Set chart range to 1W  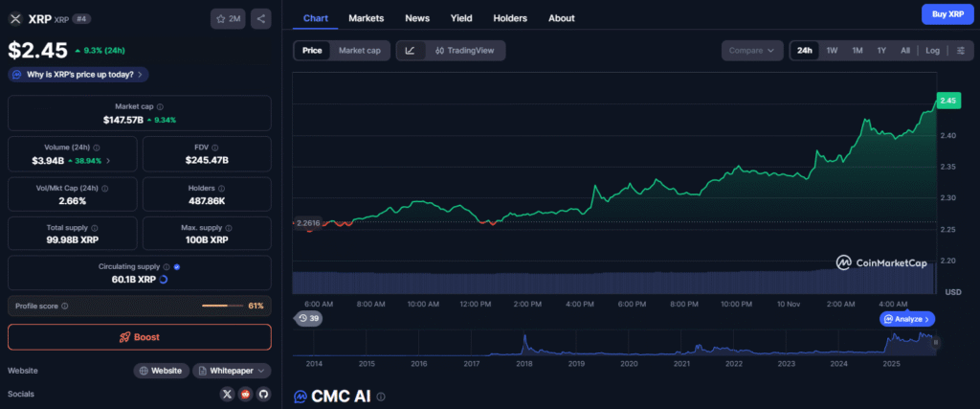832,51
